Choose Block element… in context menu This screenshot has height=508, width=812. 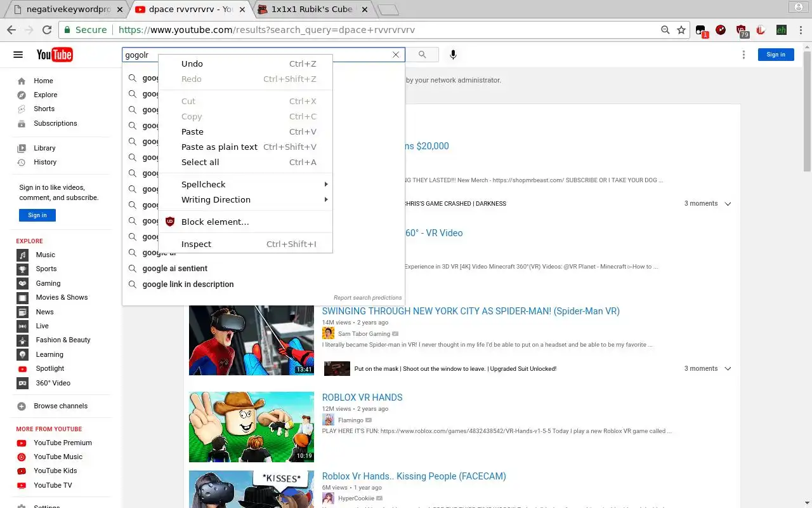(246, 222)
